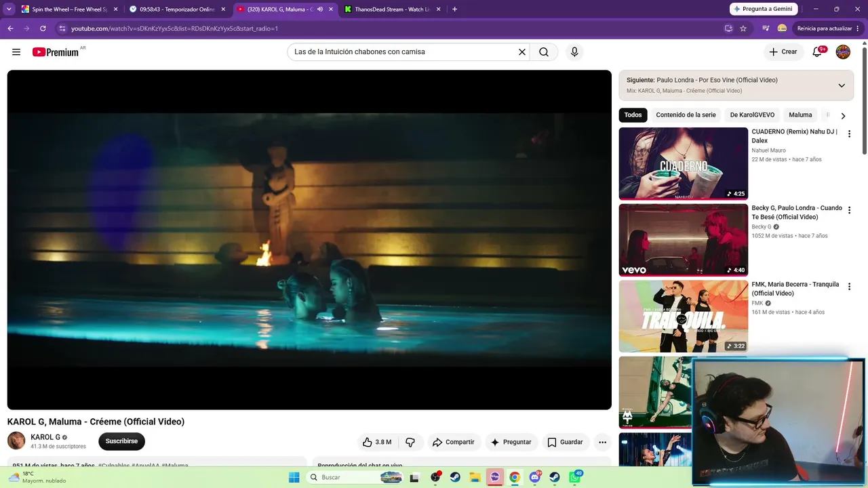868x488 pixels.
Task: Open KAROL G channel avatar
Action: [16, 441]
